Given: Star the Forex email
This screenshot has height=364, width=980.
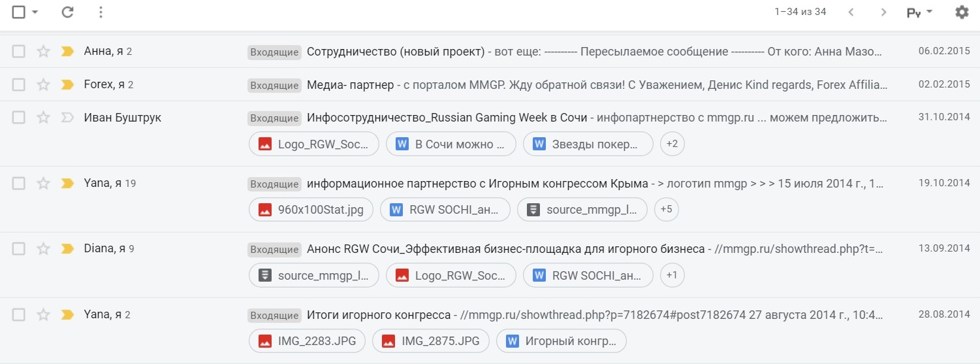Looking at the screenshot, I should point(43,84).
